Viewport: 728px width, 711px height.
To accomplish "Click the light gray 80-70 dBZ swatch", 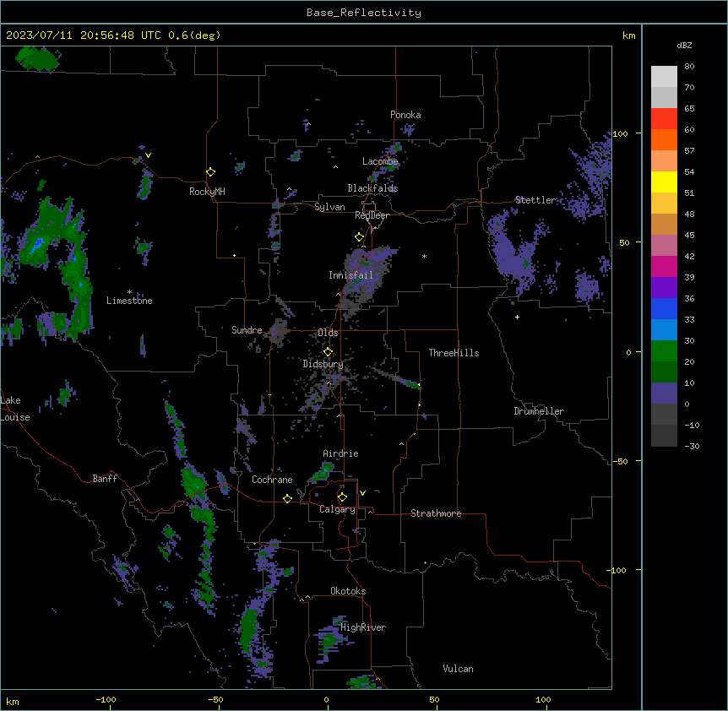I will (664, 76).
